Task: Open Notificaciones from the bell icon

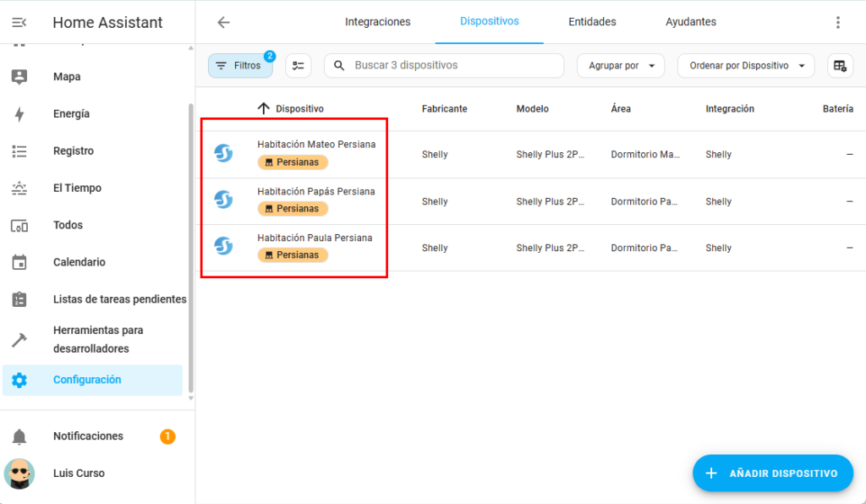Action: tap(19, 436)
